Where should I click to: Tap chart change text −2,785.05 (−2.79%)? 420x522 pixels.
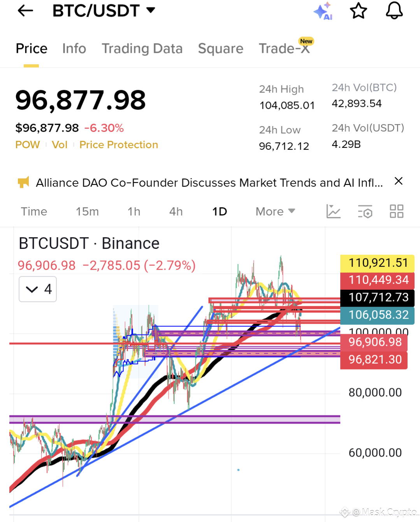coord(139,265)
